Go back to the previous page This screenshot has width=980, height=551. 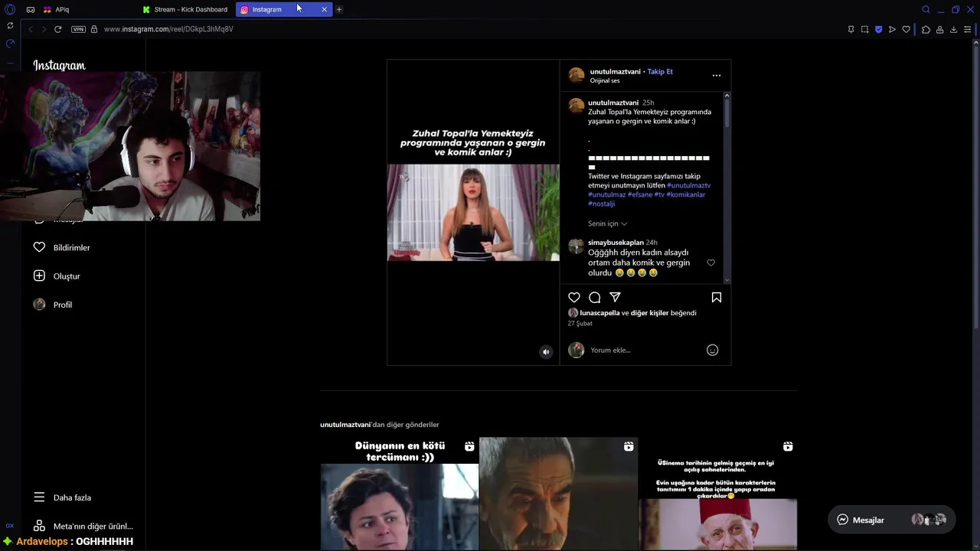click(31, 29)
